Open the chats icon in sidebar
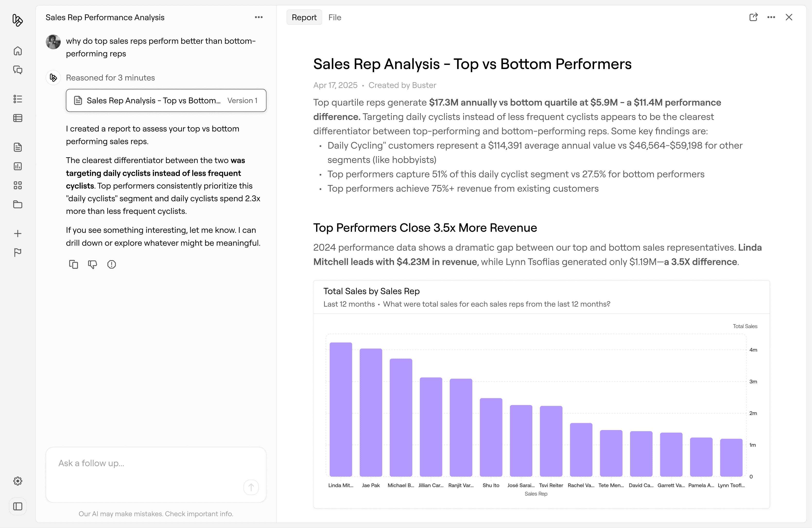 (x=18, y=70)
